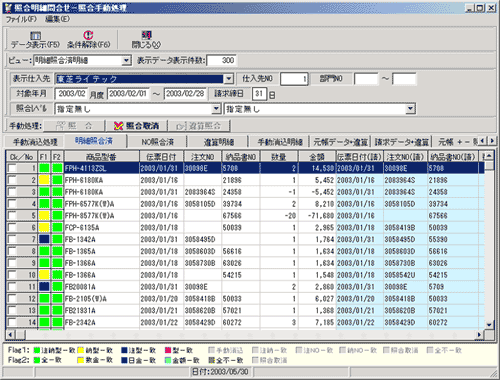
Task: Click the 注文NO column header
Action: [x=202, y=157]
